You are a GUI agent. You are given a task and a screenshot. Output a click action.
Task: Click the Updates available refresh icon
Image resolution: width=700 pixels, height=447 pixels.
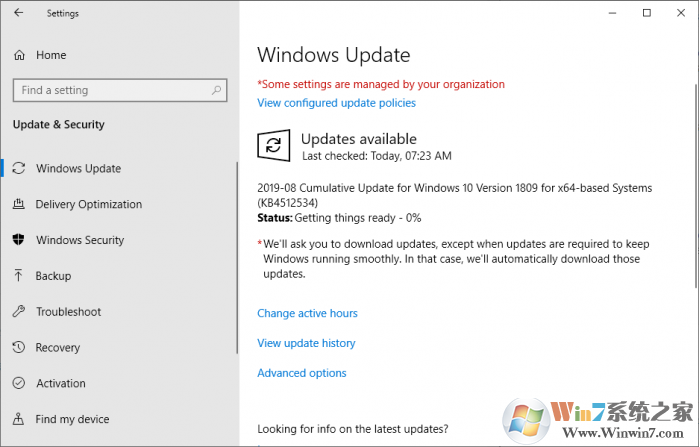point(273,147)
